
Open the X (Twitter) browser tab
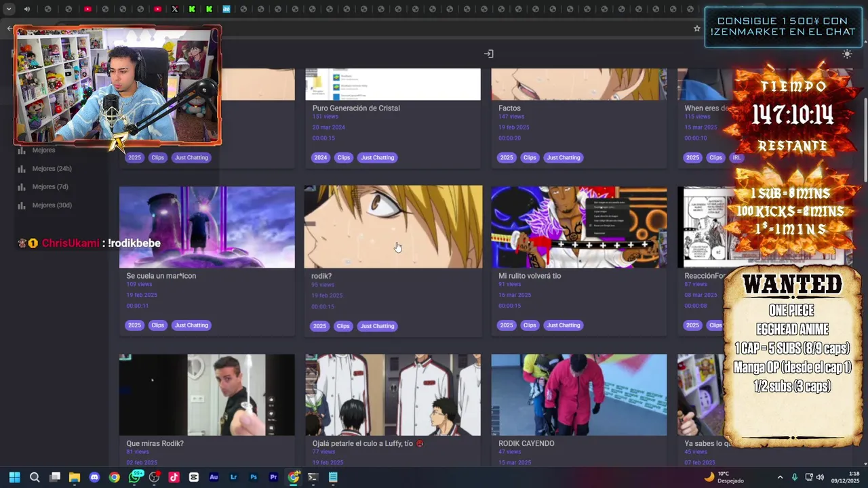(175, 9)
